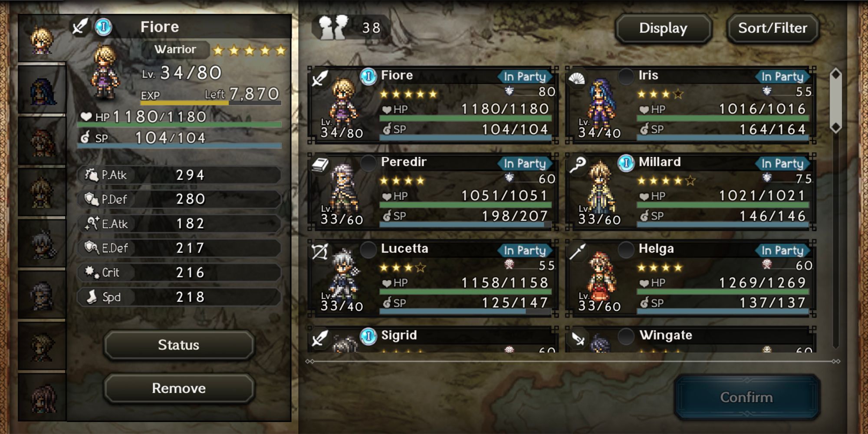Click the bow icon on Lucetta's card
This screenshot has width=868, height=434.
(320, 252)
